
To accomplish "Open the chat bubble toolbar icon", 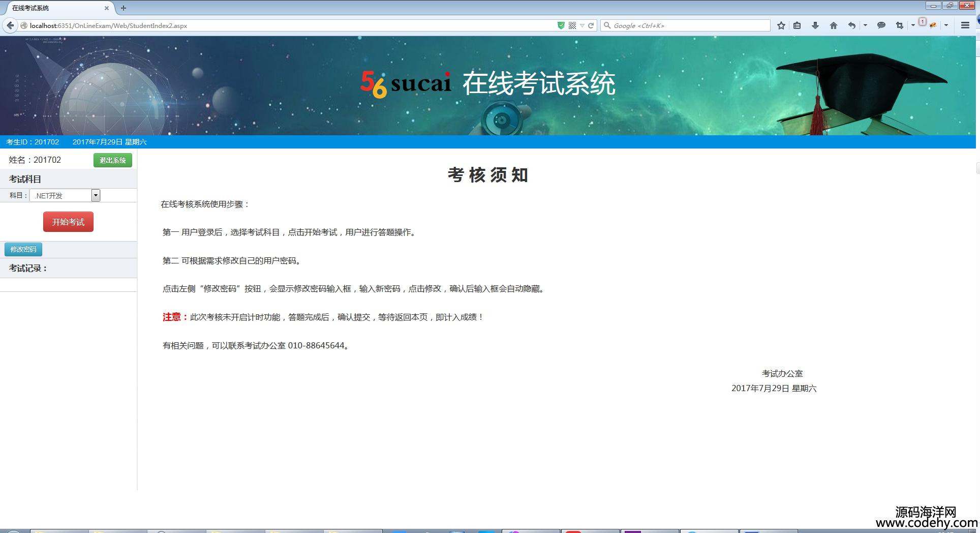I will click(x=881, y=25).
